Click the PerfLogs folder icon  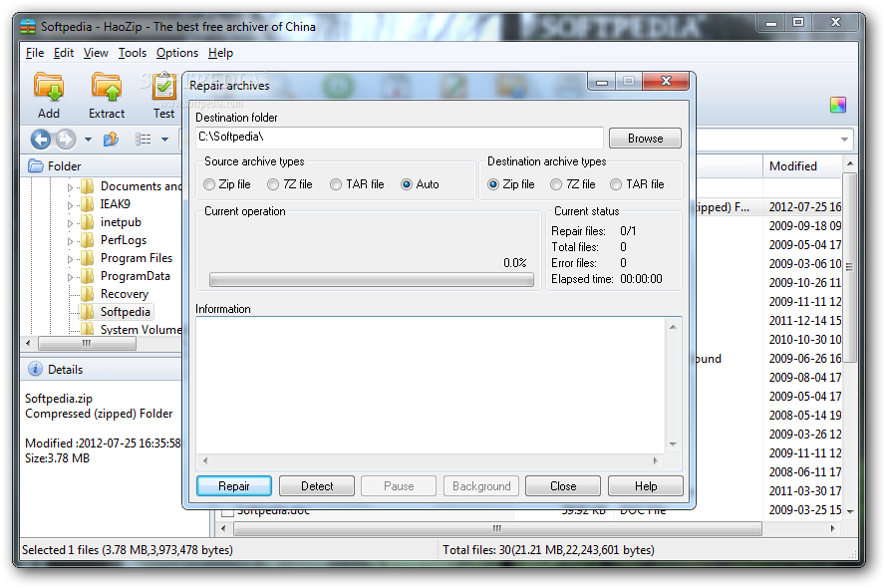click(87, 240)
